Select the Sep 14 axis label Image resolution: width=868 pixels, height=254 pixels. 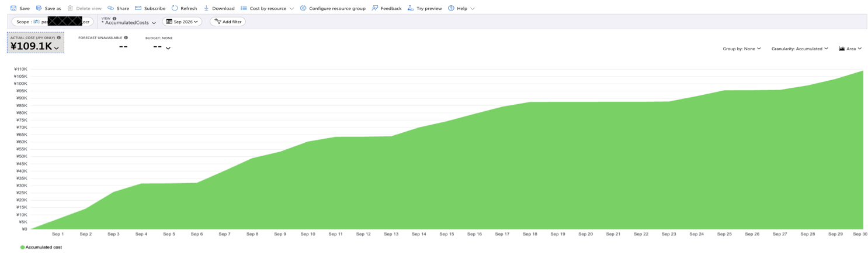(x=419, y=234)
